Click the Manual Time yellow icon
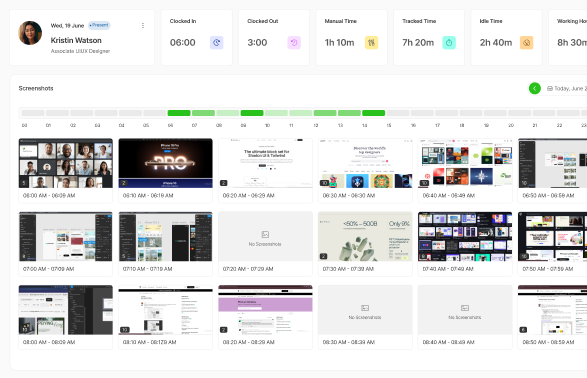This screenshot has height=378, width=587. click(x=371, y=43)
